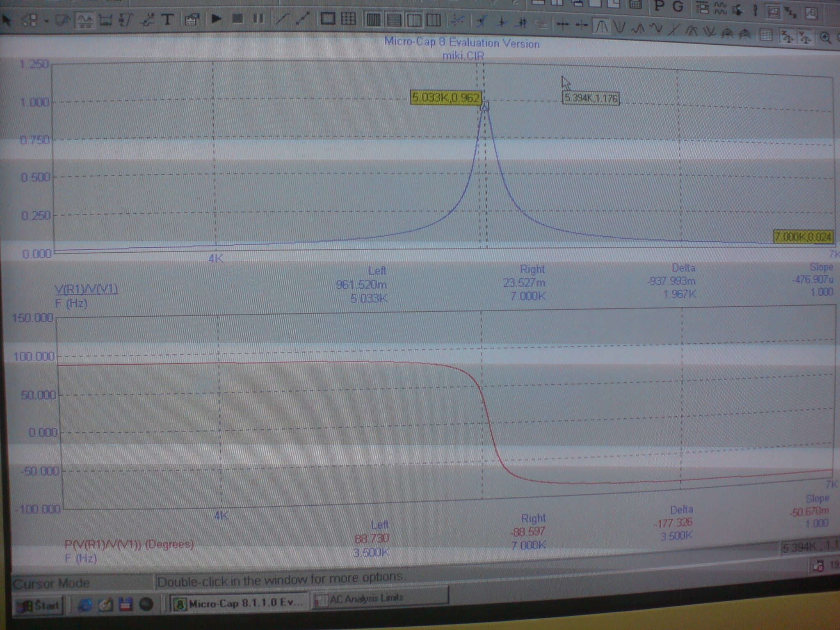Viewport: 840px width, 630px height.
Task: Select Micro-Cap 8.1.1.0 taskbar button
Action: 239,603
